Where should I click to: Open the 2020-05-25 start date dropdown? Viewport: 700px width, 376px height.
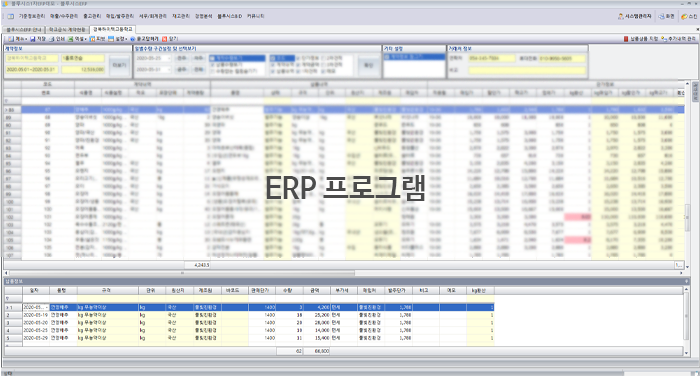(x=168, y=58)
